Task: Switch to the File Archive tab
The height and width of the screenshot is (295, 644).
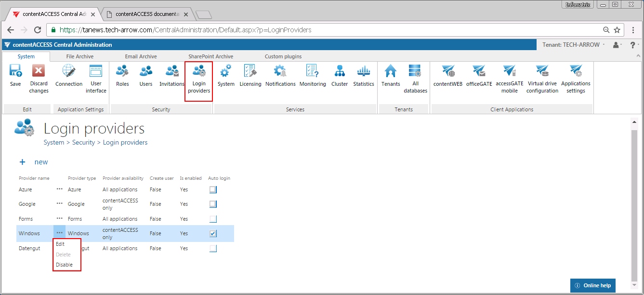Action: [x=80, y=56]
